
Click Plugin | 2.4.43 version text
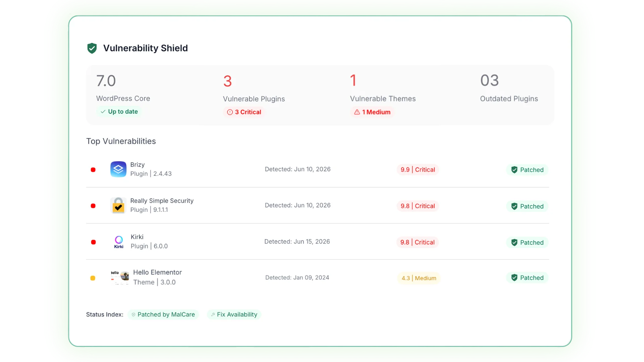pyautogui.click(x=151, y=174)
